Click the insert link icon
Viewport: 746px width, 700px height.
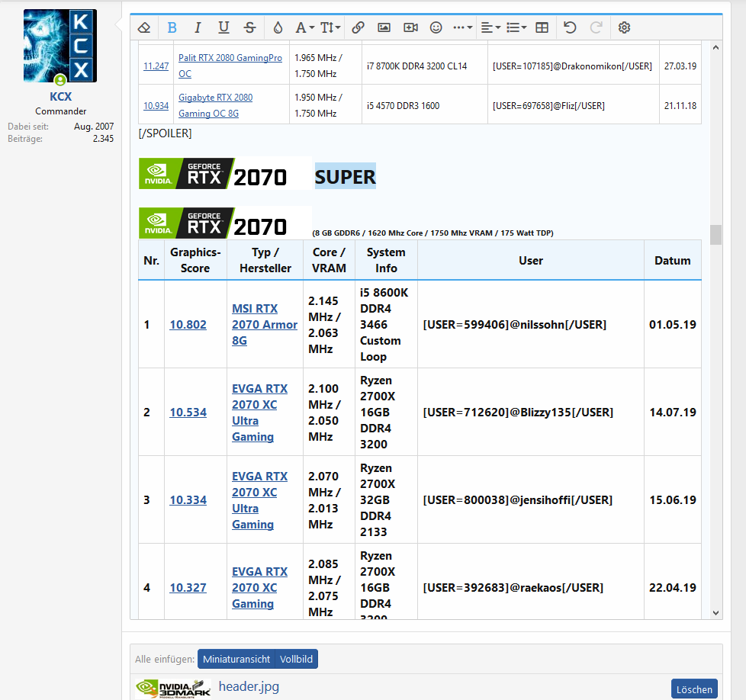pos(358,27)
